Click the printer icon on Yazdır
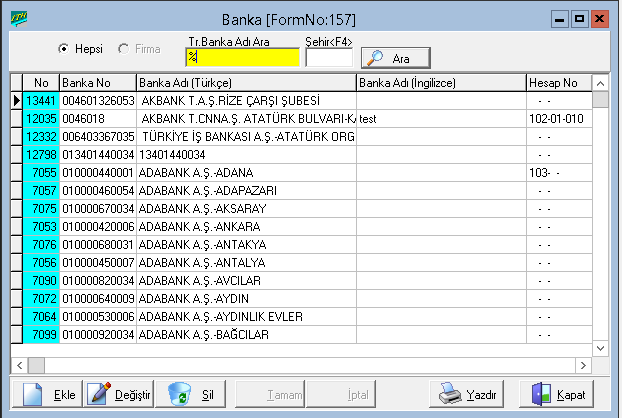 pos(449,394)
